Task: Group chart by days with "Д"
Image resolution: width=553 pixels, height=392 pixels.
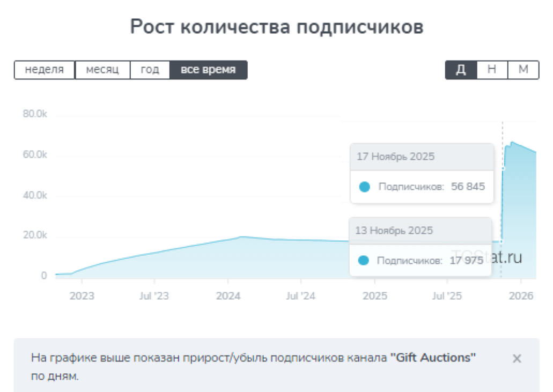Action: [460, 70]
